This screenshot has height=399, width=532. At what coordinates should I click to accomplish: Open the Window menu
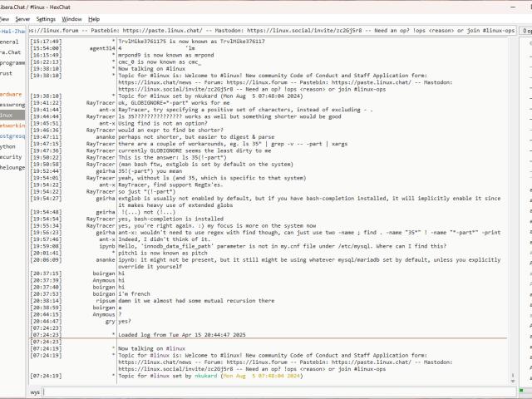tap(72, 18)
